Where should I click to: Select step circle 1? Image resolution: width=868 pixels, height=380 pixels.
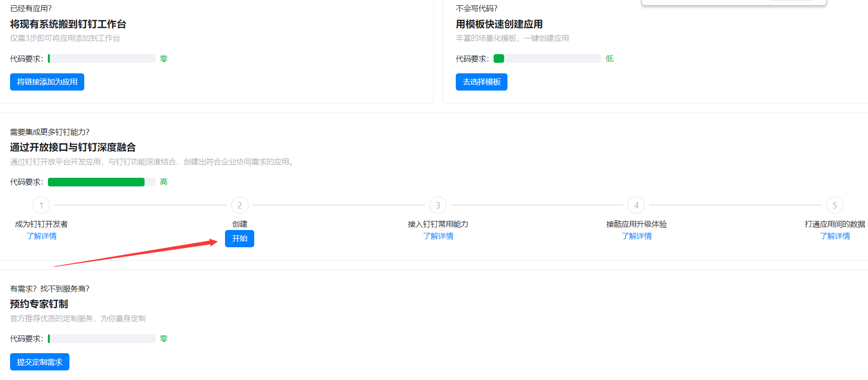41,205
